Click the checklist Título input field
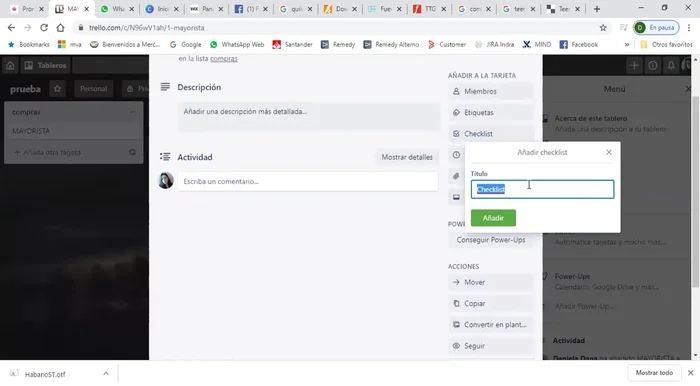This screenshot has height=386, width=700. 542,189
